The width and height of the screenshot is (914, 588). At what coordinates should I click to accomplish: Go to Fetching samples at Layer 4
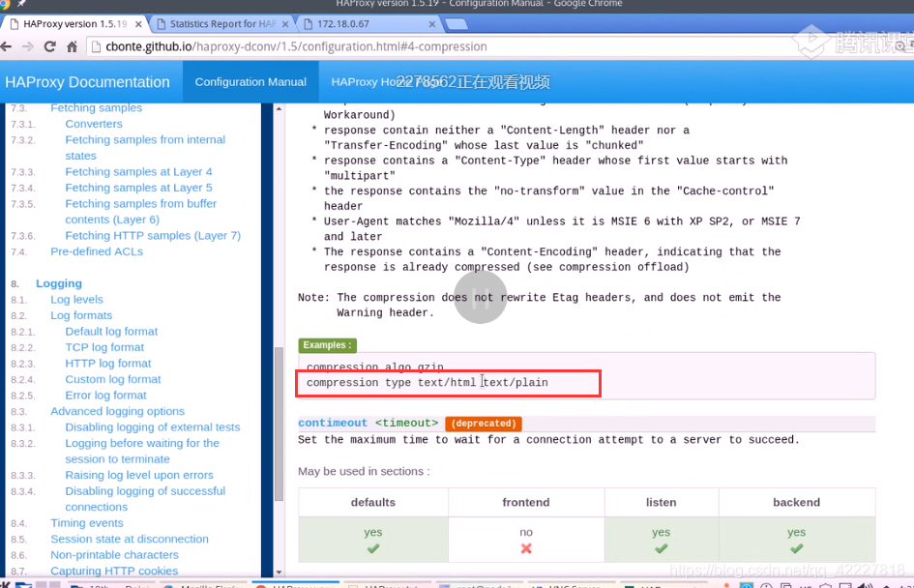(x=138, y=172)
